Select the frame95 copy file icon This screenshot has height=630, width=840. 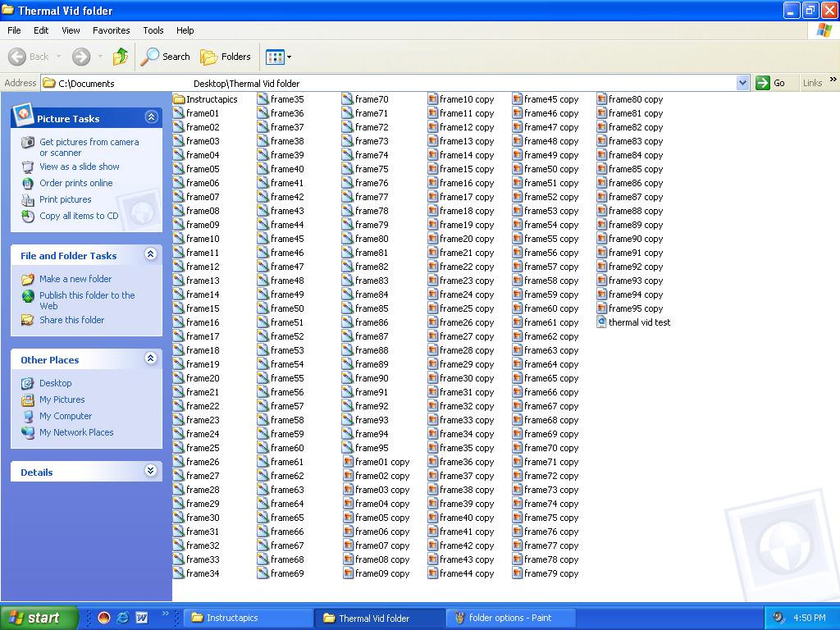(601, 308)
